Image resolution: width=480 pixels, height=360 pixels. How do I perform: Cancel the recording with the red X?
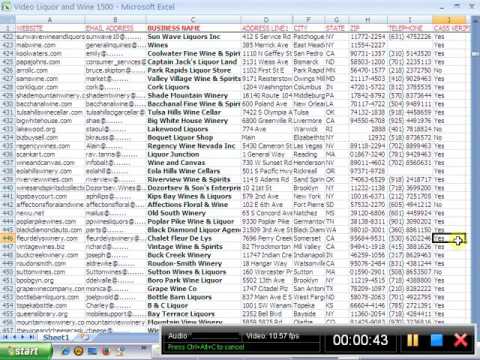click(461, 340)
